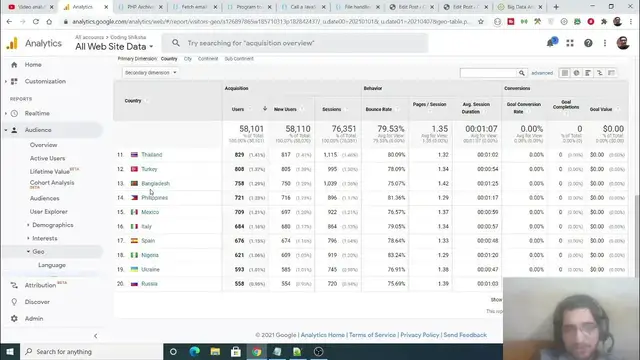640x360 pixels.
Task: Open the Google apps grid icon
Action: point(570,43)
